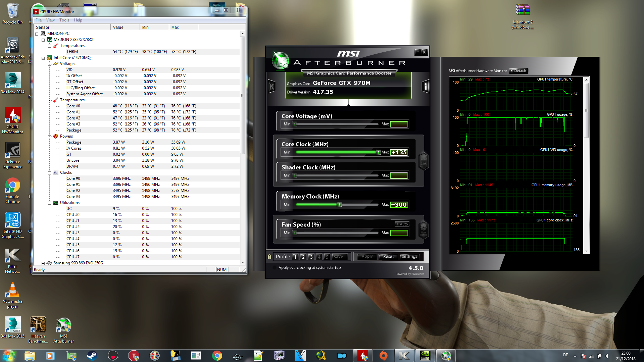The width and height of the screenshot is (644, 362).
Task: Click the Core Clock +135 value field
Action: (399, 152)
